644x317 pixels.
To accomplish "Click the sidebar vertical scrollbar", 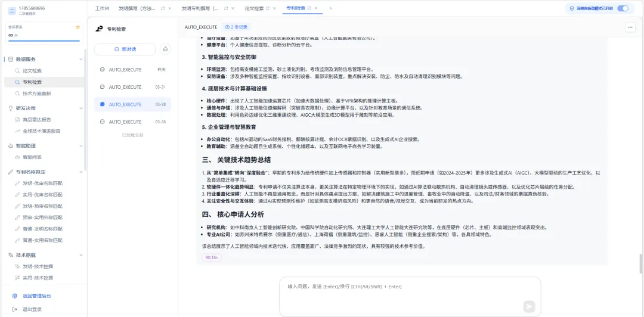I will (x=85, y=111).
